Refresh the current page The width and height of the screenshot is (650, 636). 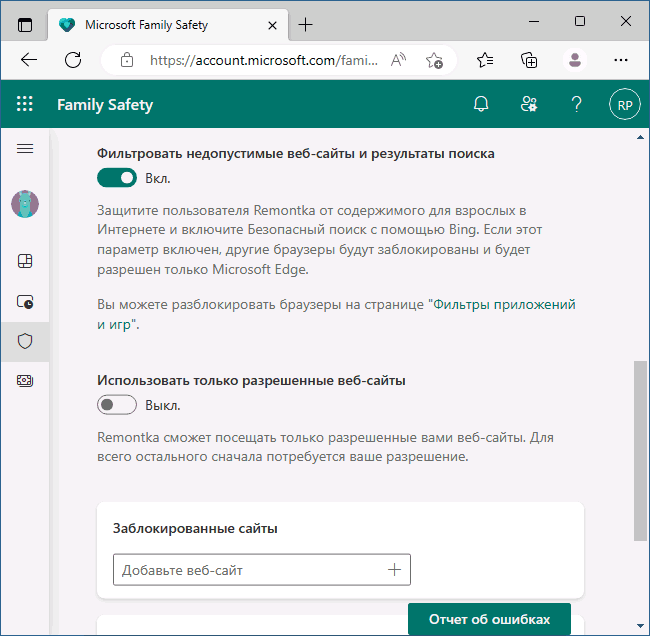click(73, 60)
